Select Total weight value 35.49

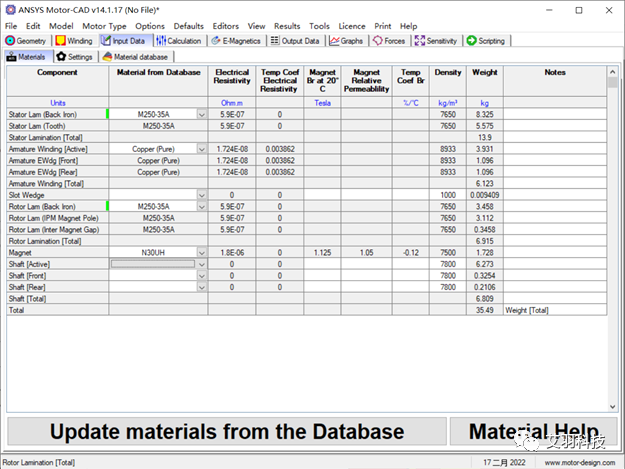click(485, 310)
